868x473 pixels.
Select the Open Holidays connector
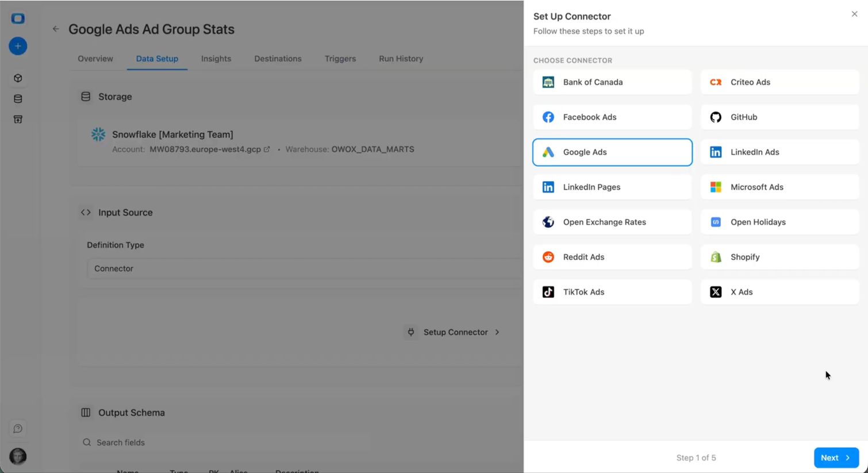coord(779,222)
